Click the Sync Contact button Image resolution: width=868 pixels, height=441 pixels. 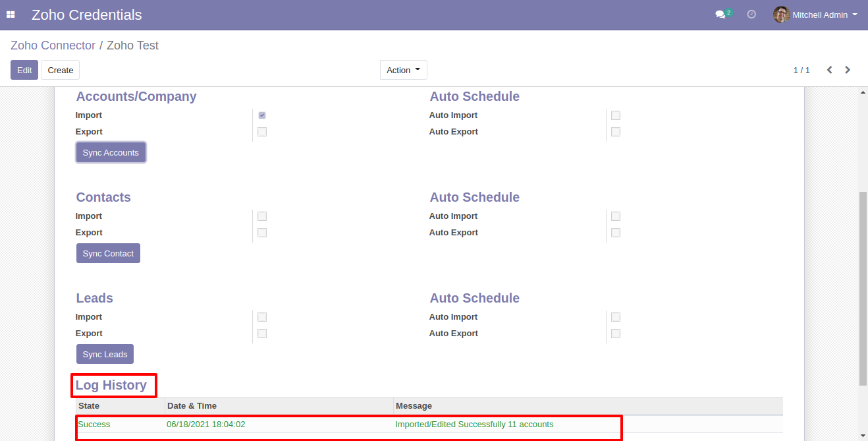[108, 253]
